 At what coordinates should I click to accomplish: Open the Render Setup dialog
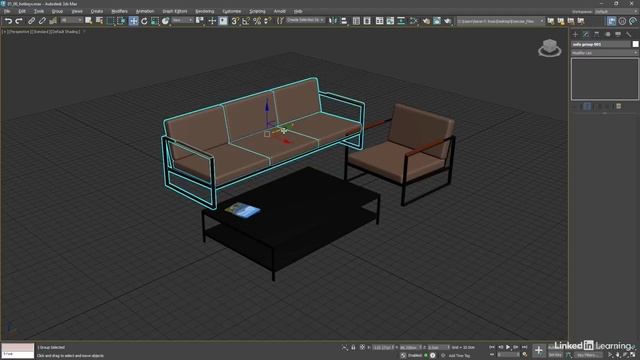(x=426, y=21)
